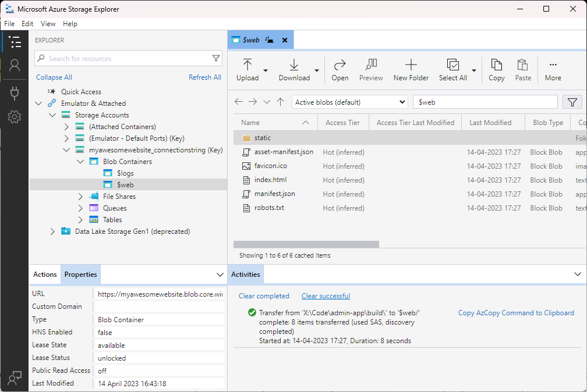This screenshot has height=392, width=587.
Task: Click the blob list filter funnel button
Action: click(x=572, y=102)
